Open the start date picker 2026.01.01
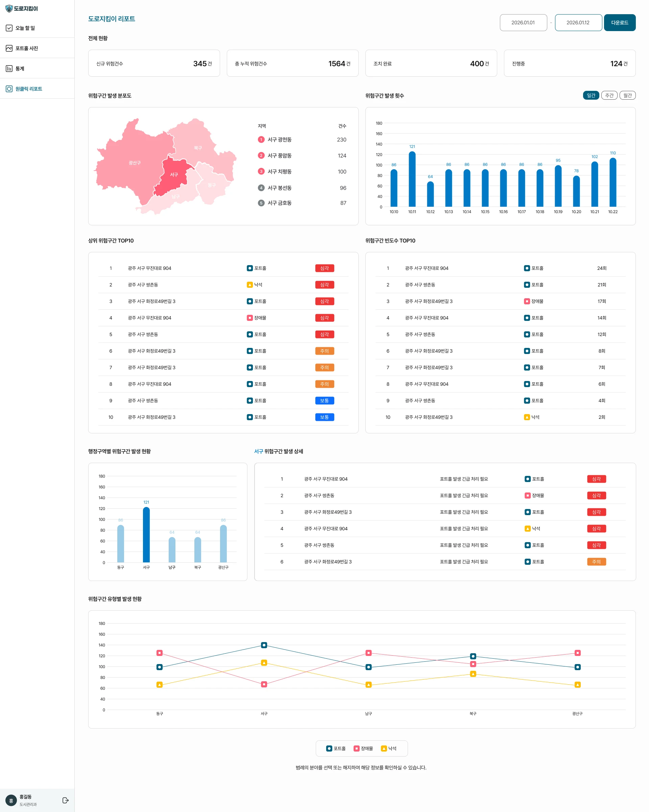 click(523, 23)
